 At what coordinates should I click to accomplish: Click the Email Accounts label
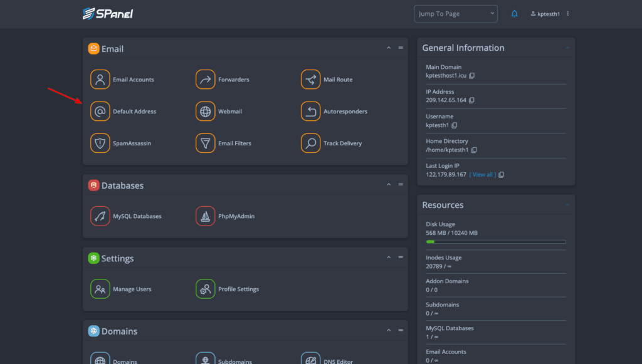point(134,80)
